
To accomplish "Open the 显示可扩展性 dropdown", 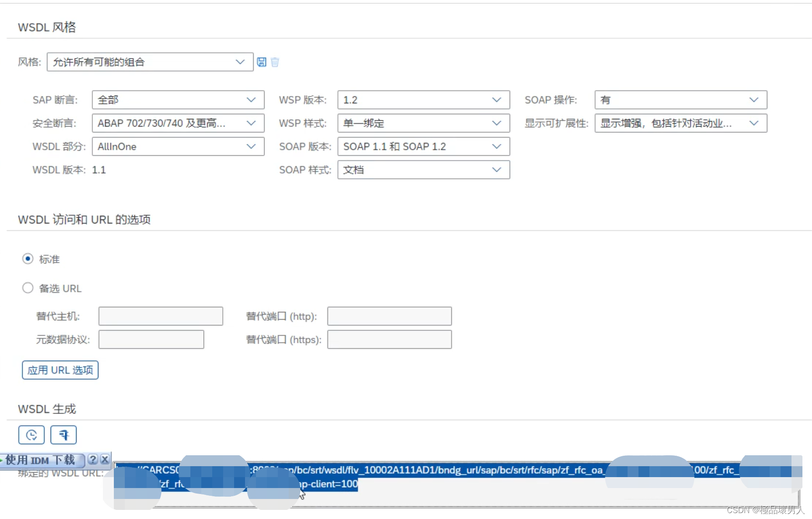I will click(754, 123).
